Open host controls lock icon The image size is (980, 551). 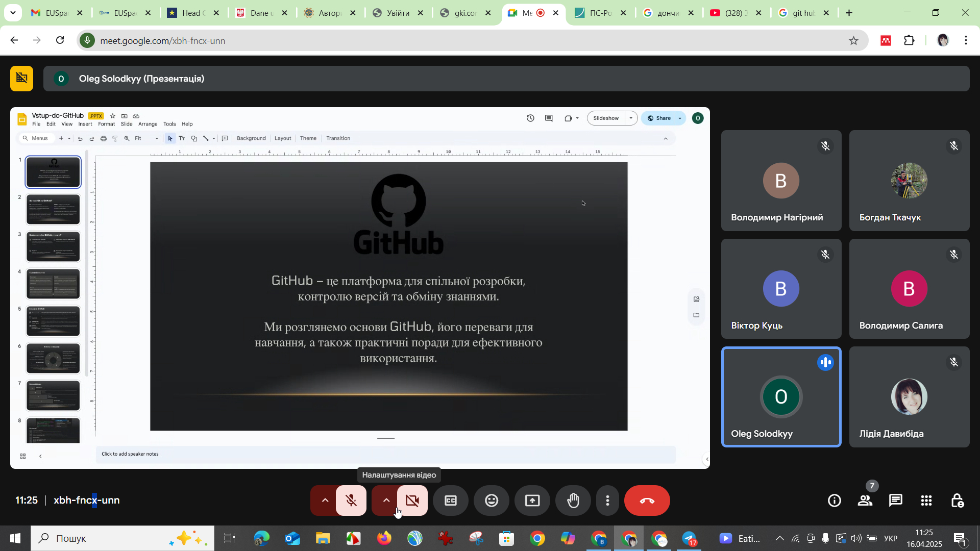[x=958, y=500]
